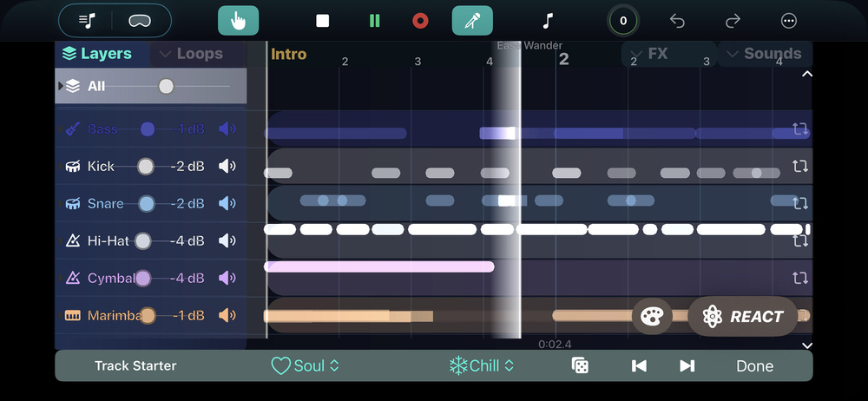Toggle the microphone input button

tap(472, 21)
